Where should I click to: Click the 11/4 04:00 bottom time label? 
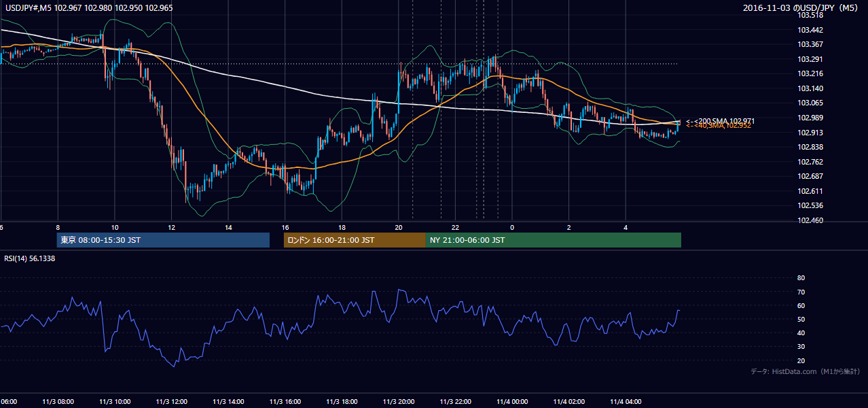(626, 401)
